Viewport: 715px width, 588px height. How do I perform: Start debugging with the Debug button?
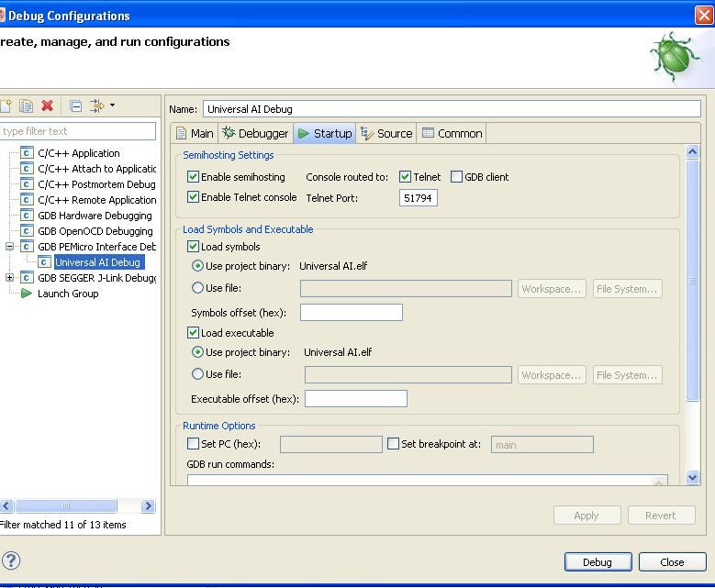pyautogui.click(x=598, y=562)
